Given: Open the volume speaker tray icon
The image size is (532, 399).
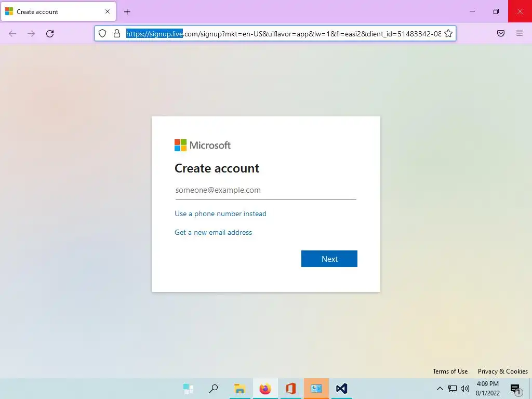Looking at the screenshot, I should [465, 389].
